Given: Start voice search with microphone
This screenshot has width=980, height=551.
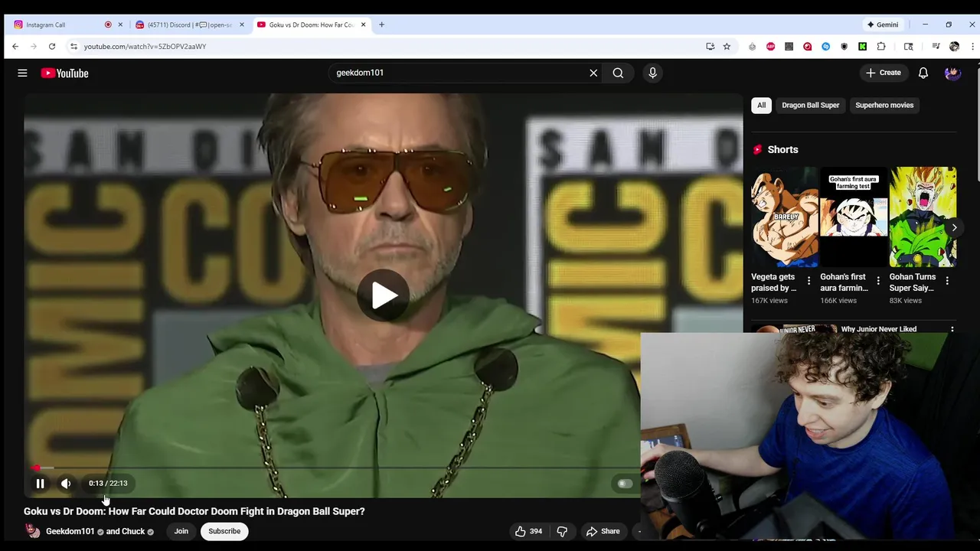Looking at the screenshot, I should tap(652, 73).
